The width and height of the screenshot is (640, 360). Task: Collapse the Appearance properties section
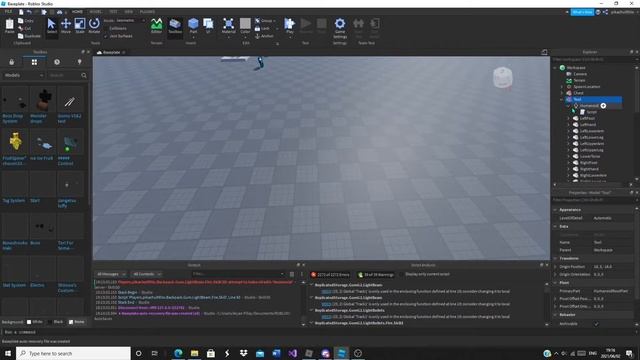pyautogui.click(x=555, y=210)
